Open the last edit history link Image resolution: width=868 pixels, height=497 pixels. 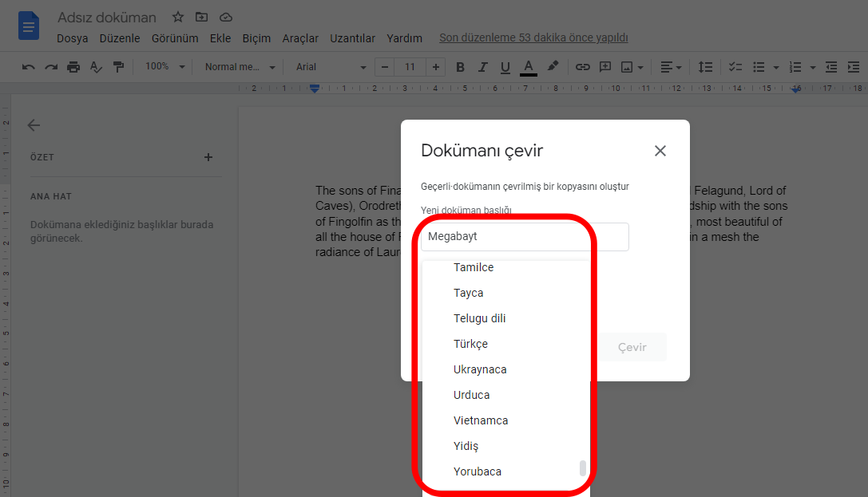[533, 37]
